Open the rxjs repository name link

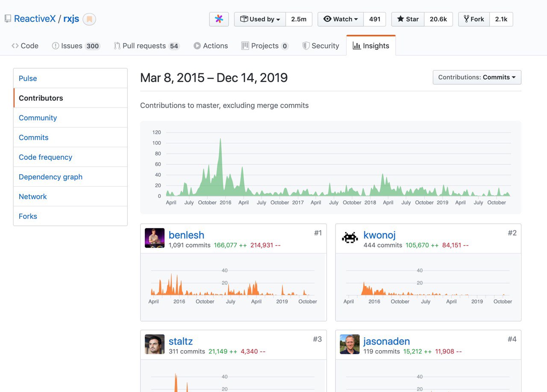[x=71, y=19]
